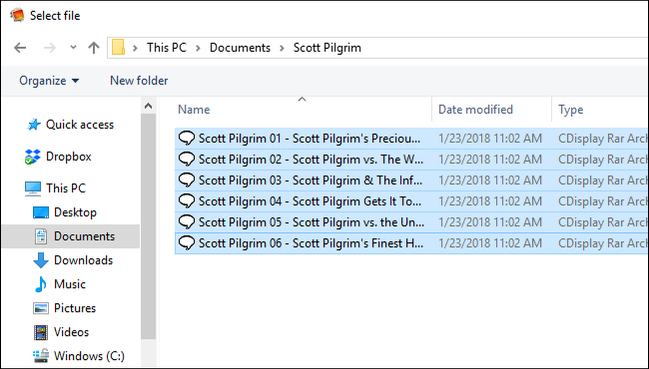Click the Downloads arrow icon

tap(41, 260)
